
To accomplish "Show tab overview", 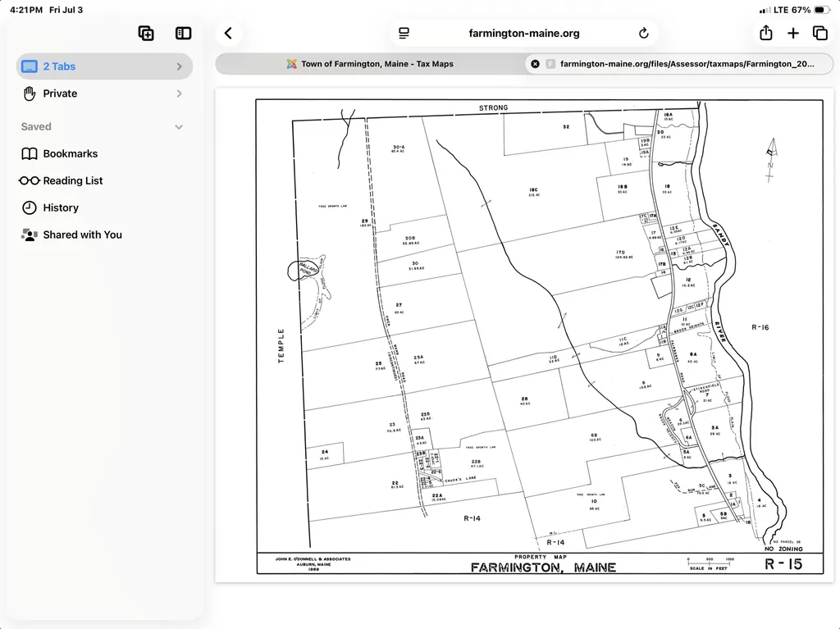I will coord(820,34).
